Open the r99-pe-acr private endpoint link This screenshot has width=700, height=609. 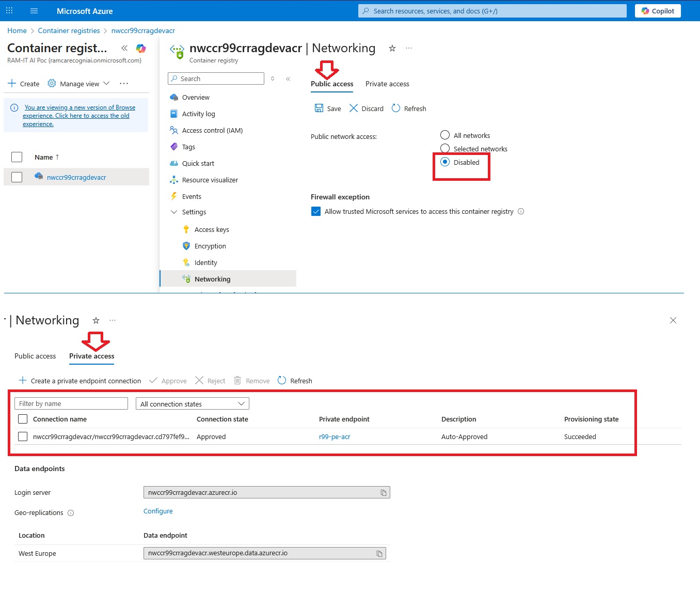pyautogui.click(x=335, y=436)
